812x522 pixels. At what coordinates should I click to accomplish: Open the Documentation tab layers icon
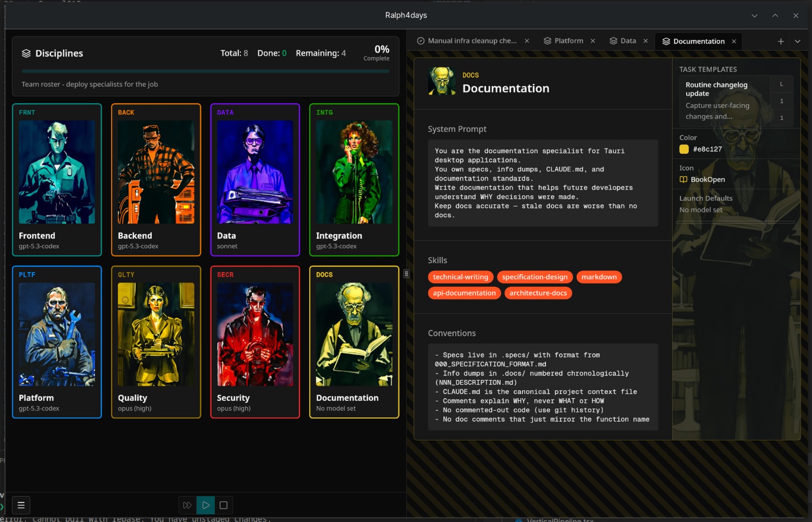click(666, 41)
